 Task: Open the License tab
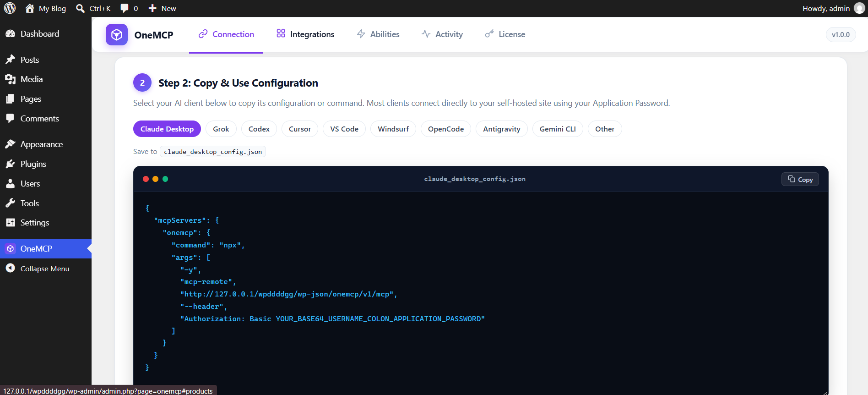point(505,34)
